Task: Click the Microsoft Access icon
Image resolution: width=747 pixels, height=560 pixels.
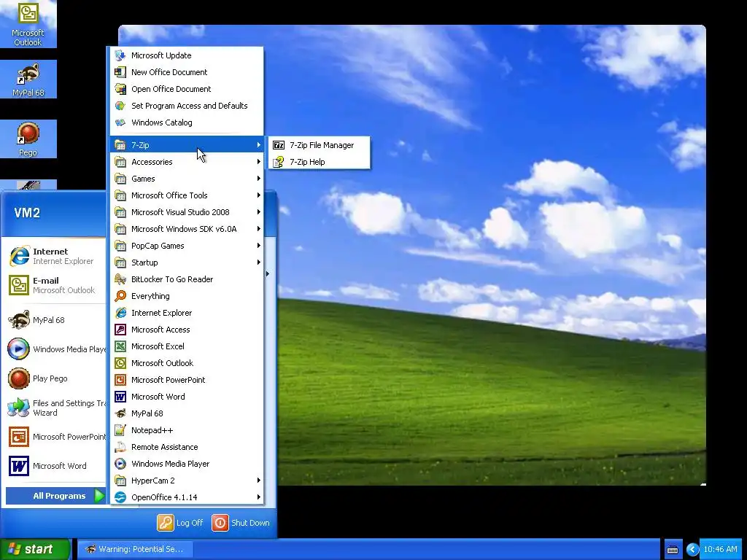Action: tap(120, 330)
